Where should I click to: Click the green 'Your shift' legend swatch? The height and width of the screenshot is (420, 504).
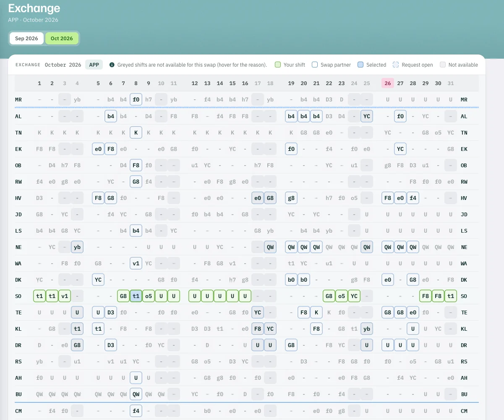point(278,65)
